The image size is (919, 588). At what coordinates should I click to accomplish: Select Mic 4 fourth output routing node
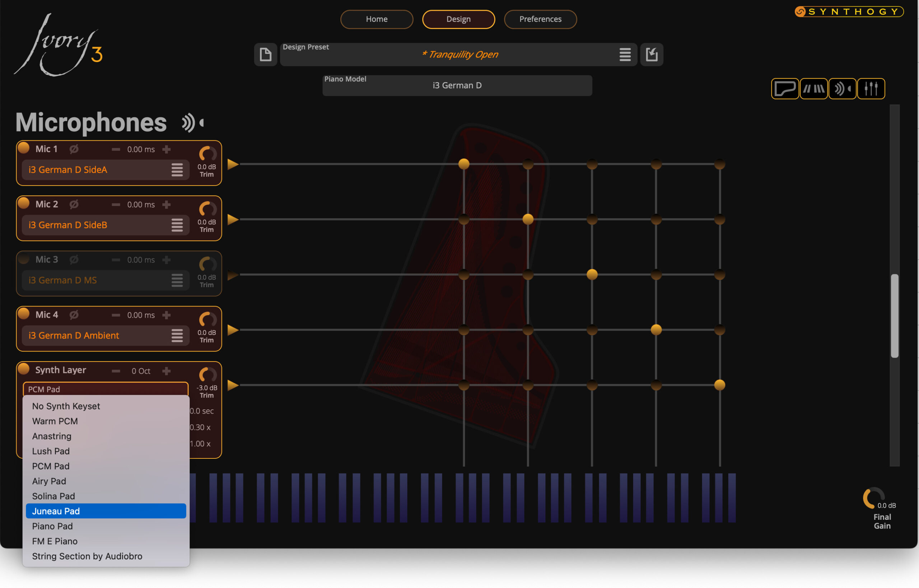[x=656, y=330]
